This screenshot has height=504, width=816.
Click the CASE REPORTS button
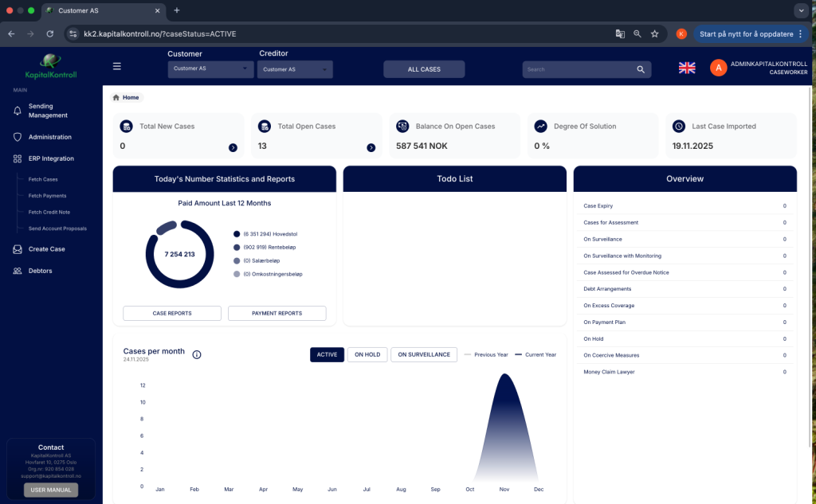172,313
